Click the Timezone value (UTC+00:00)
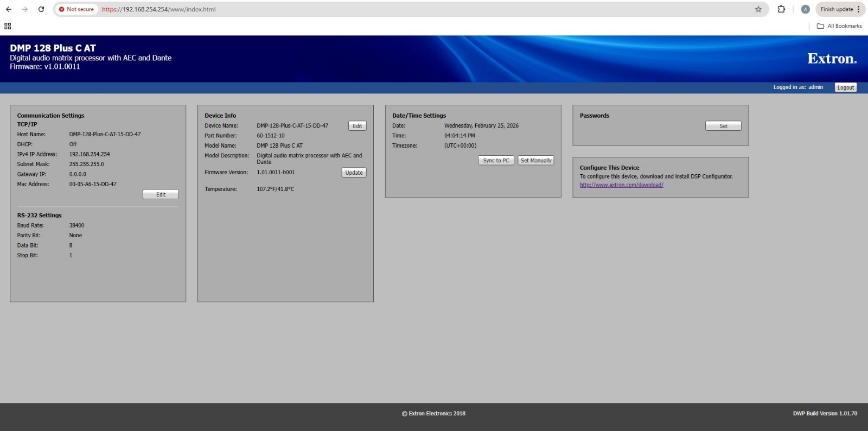868x431 pixels. coord(460,145)
